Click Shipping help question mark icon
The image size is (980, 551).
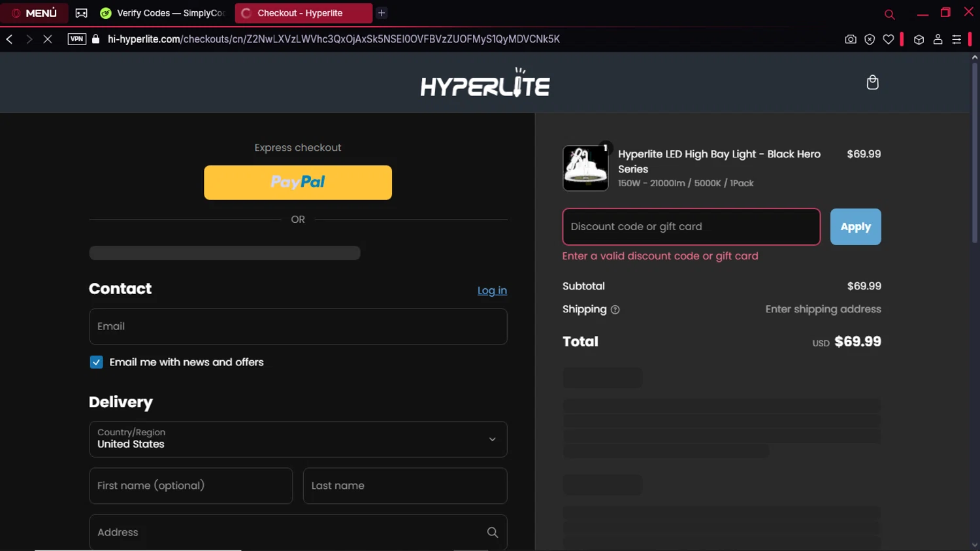click(615, 310)
